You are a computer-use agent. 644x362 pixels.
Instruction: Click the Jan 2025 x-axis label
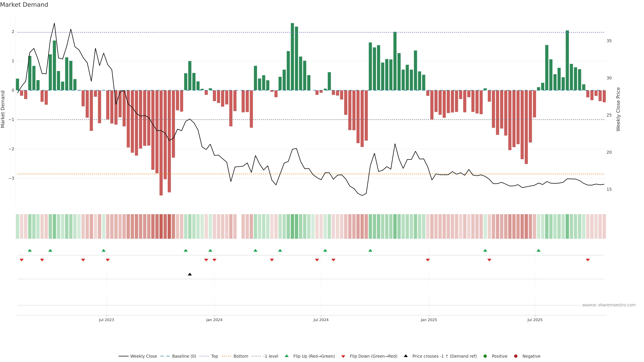429,320
